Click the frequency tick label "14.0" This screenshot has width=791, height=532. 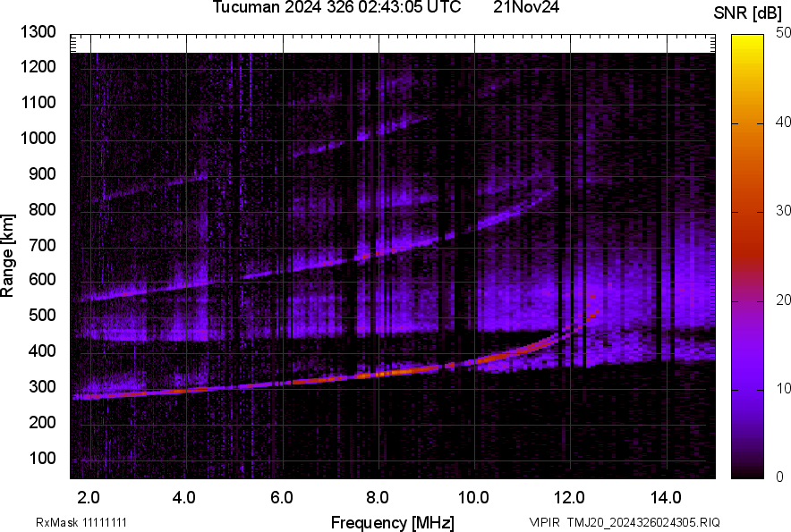pyautogui.click(x=666, y=498)
